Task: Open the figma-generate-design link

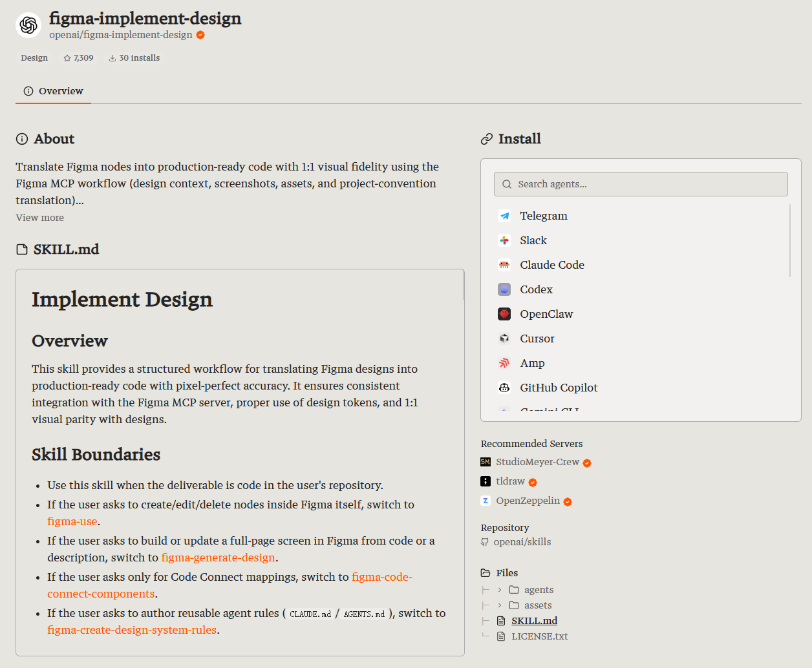Action: coord(219,558)
